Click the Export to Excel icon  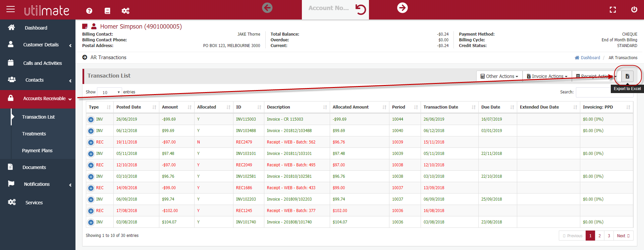tap(627, 76)
